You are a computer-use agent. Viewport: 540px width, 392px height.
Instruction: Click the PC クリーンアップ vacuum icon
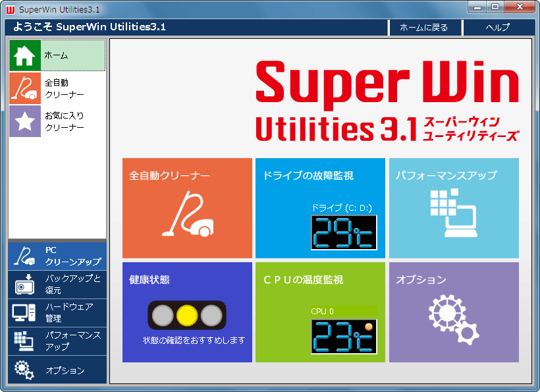(x=24, y=256)
